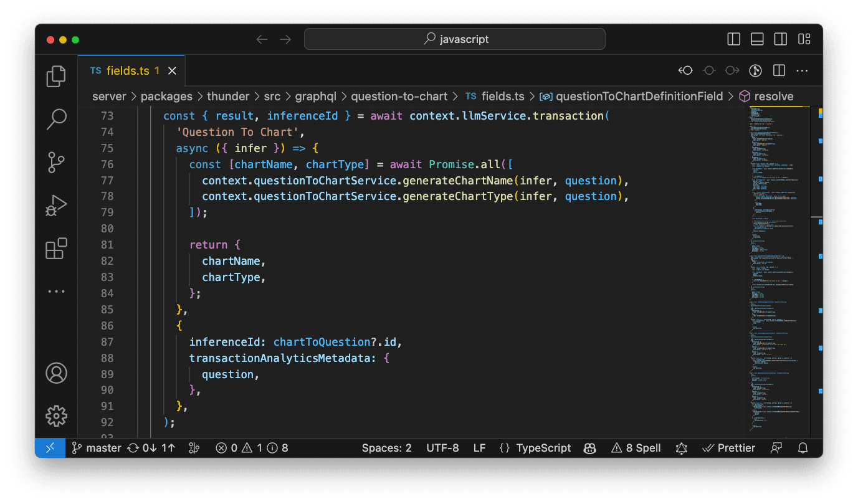Click the resolve breadcrumb item
The height and width of the screenshot is (504, 858).
coord(773,96)
